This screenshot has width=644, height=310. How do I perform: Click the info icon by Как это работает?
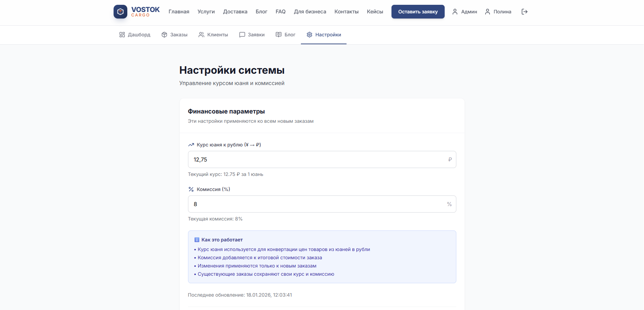pos(197,240)
